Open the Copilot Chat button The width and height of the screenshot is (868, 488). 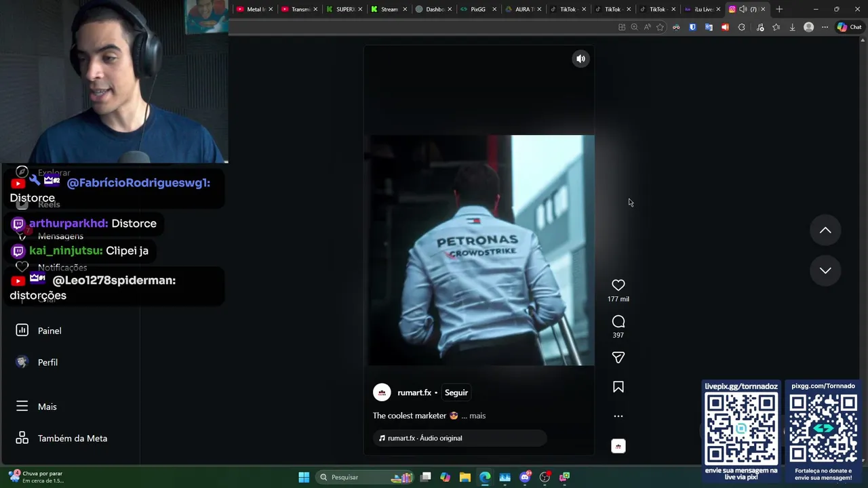point(849,27)
